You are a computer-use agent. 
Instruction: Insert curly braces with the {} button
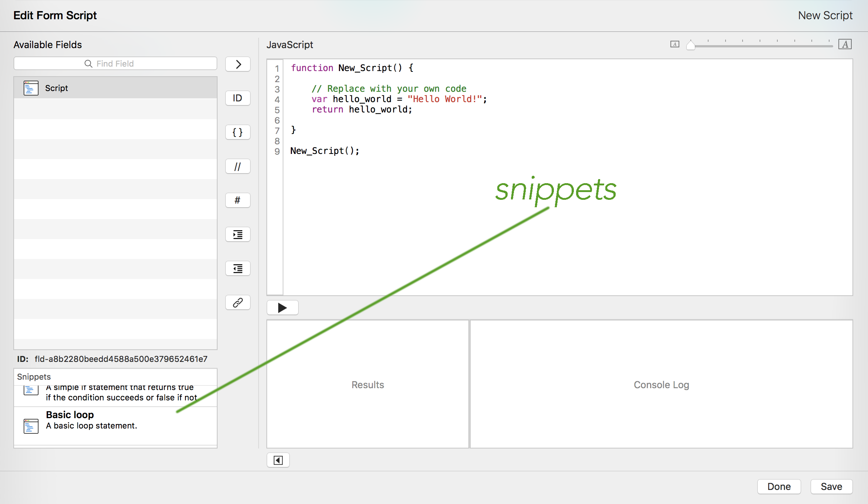[x=238, y=132]
